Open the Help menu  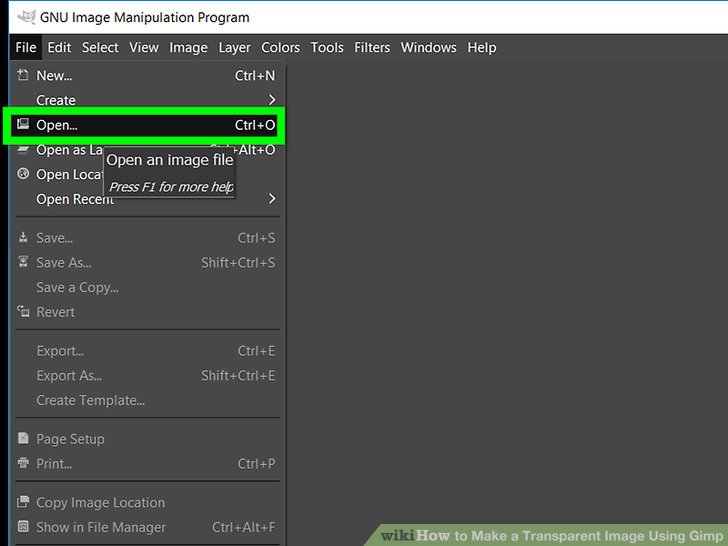pyautogui.click(x=482, y=47)
